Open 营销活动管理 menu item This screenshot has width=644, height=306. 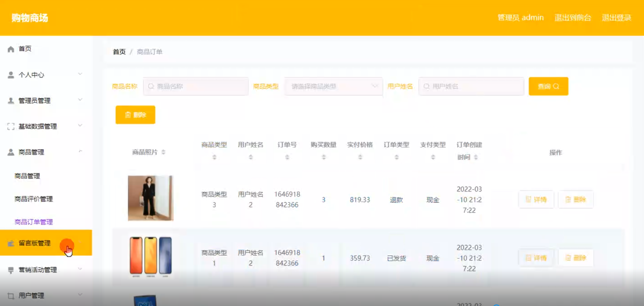click(x=46, y=270)
